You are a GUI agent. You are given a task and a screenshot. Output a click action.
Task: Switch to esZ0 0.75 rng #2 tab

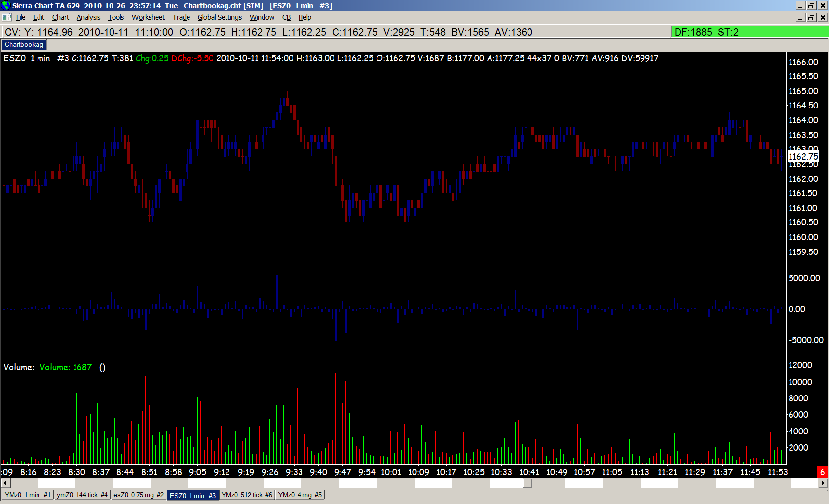138,495
